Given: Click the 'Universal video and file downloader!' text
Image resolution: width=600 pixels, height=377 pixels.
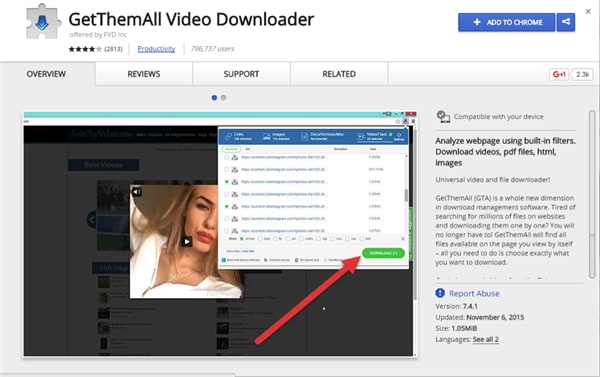Looking at the screenshot, I should point(492,180).
